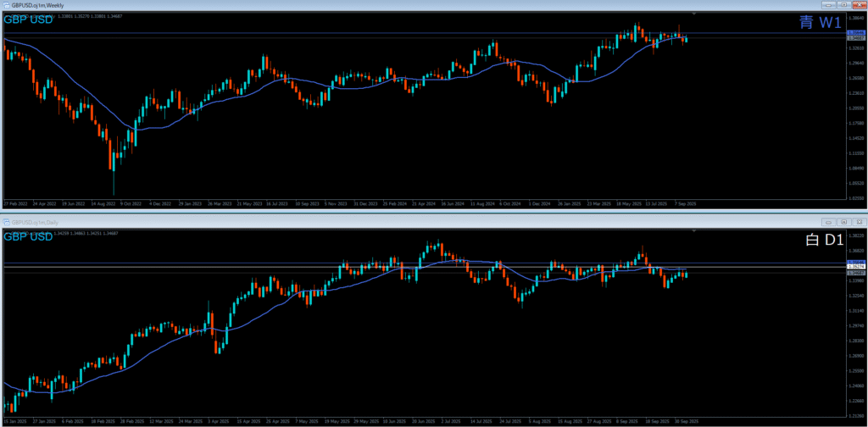Minimize the GBPUSD Weekly chart window
The image size is (868, 427).
831,6
